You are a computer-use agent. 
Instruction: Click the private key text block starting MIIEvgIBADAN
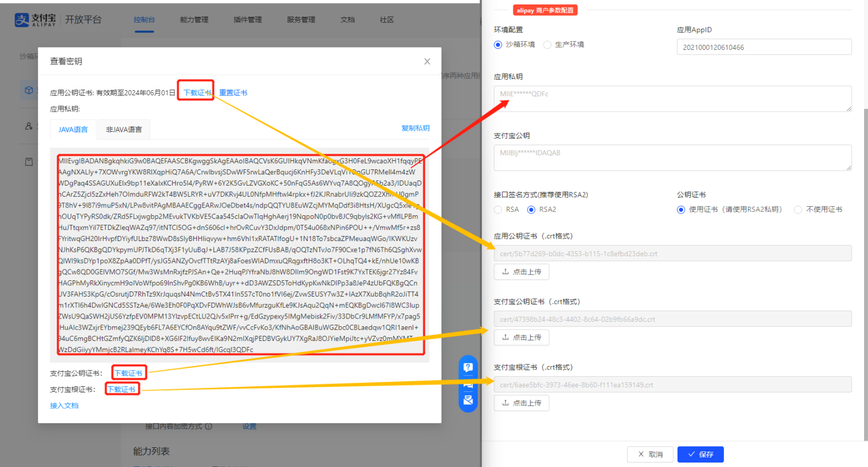click(240, 255)
